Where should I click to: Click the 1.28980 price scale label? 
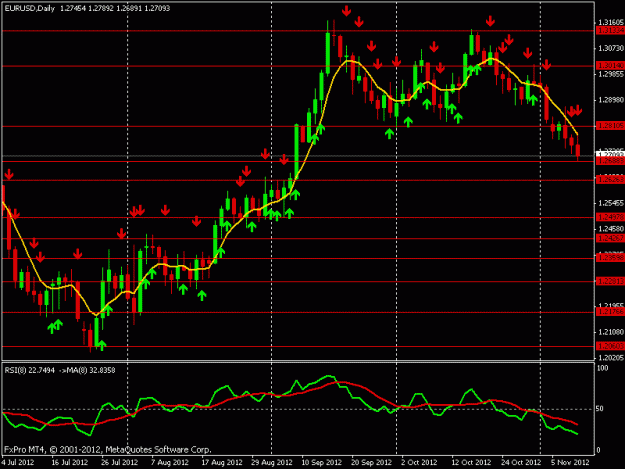pos(611,100)
